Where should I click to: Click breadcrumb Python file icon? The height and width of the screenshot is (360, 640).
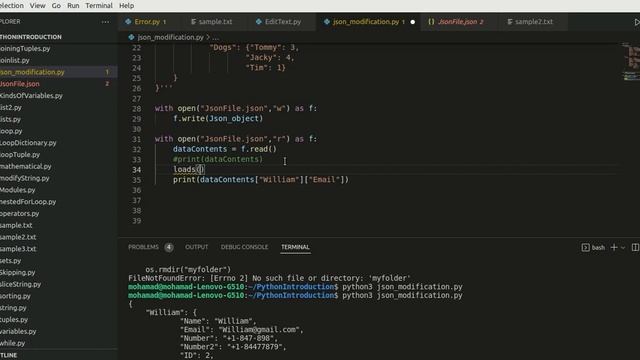(131, 37)
